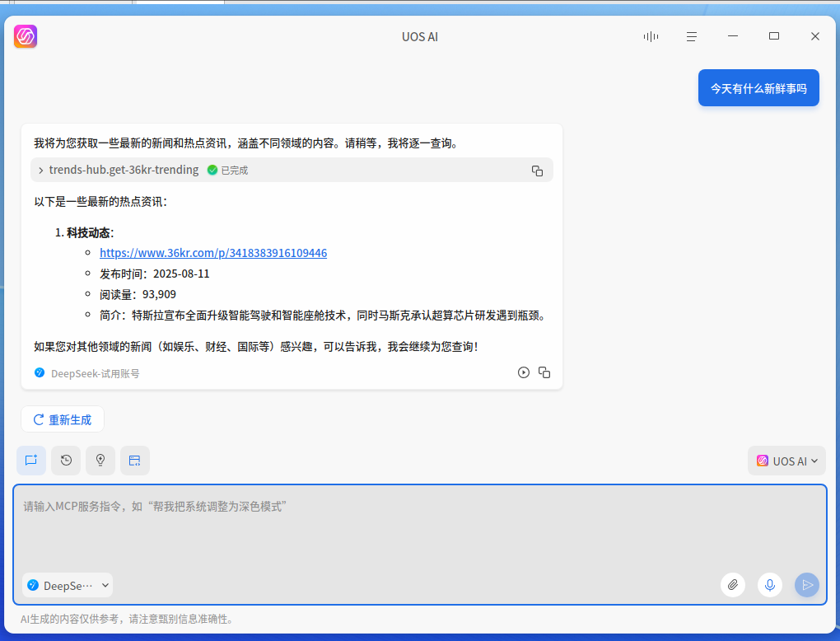Close the UOS AI window
840x641 pixels.
815,36
